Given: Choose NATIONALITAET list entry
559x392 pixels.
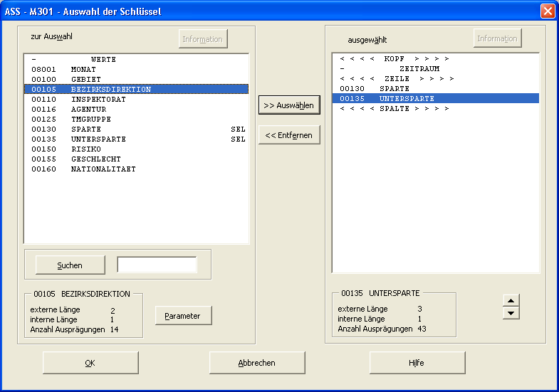Looking at the screenshot, I should pyautogui.click(x=103, y=169).
